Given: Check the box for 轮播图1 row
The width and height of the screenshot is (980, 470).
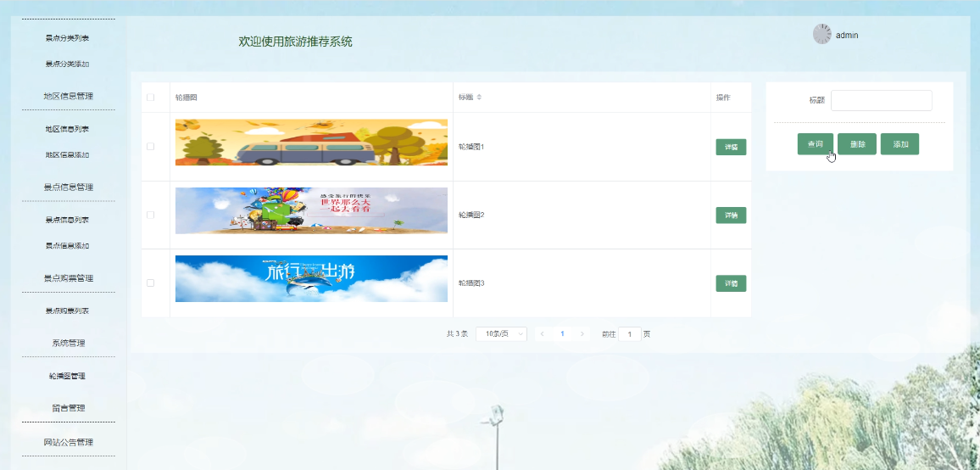Looking at the screenshot, I should (x=150, y=147).
